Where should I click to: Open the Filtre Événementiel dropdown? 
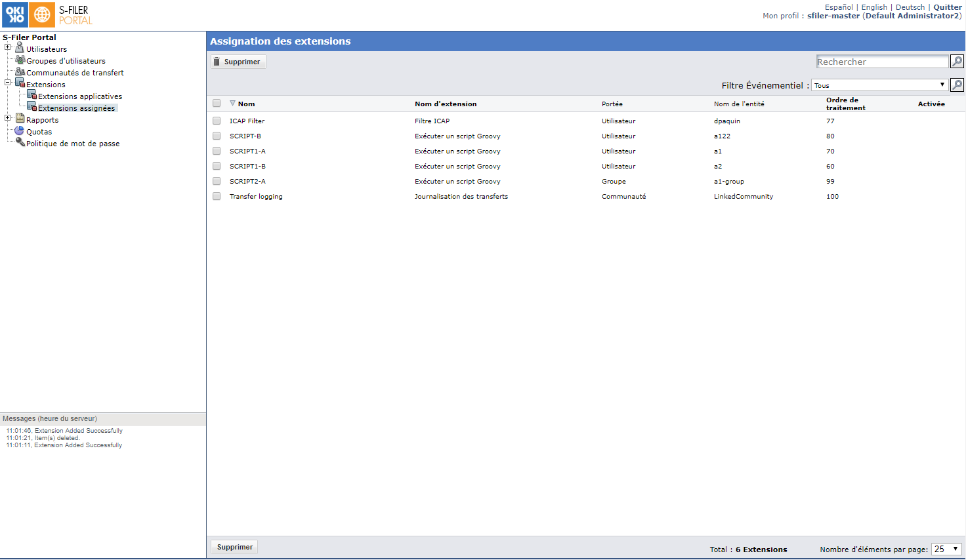click(879, 85)
